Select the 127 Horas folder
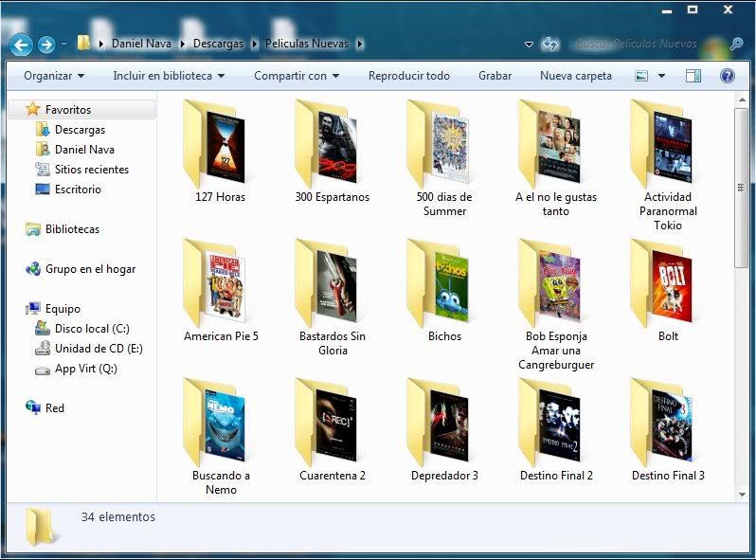 220,151
